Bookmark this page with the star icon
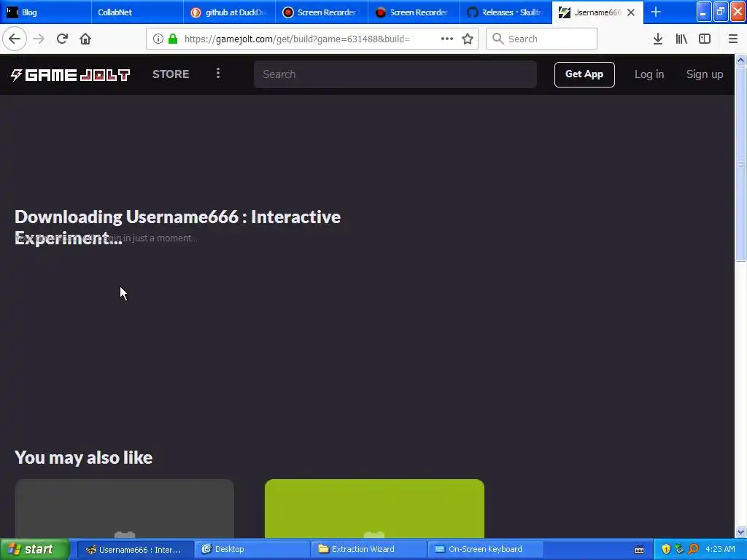The image size is (747, 560). (468, 39)
